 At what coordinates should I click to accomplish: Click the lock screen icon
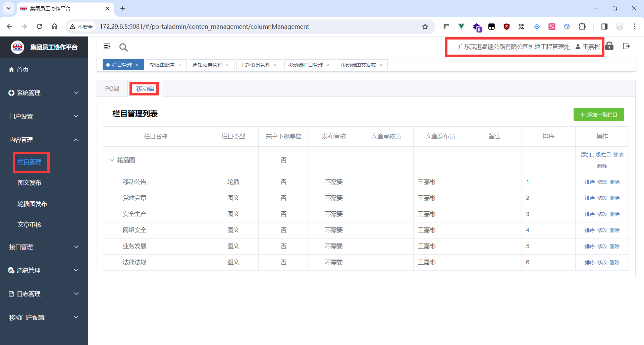coord(609,46)
